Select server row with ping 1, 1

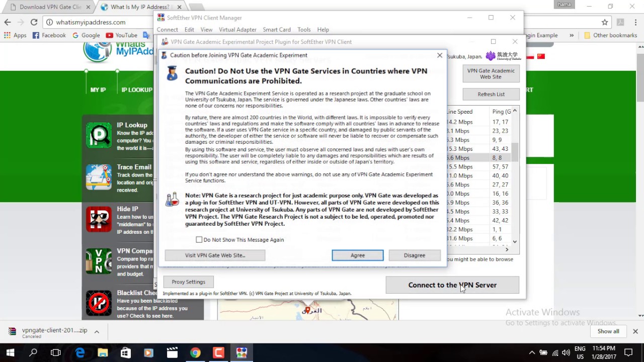pyautogui.click(x=478, y=230)
